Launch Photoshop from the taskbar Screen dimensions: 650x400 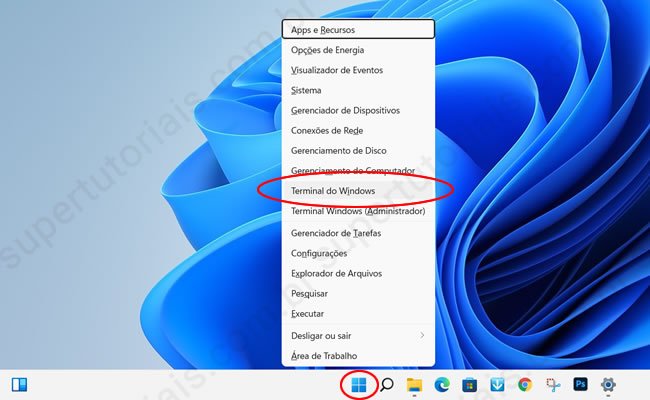tap(580, 384)
